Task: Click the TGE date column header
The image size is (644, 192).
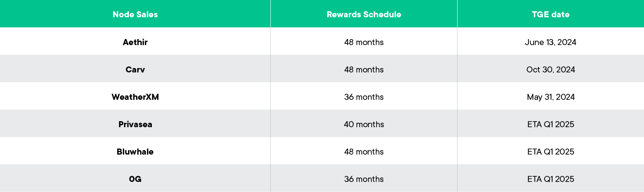Action: tap(551, 14)
